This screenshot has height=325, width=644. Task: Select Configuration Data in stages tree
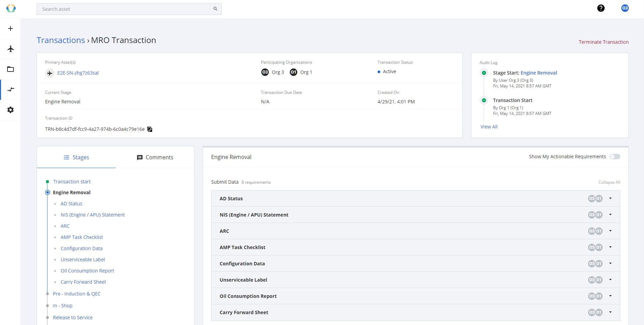pyautogui.click(x=82, y=248)
